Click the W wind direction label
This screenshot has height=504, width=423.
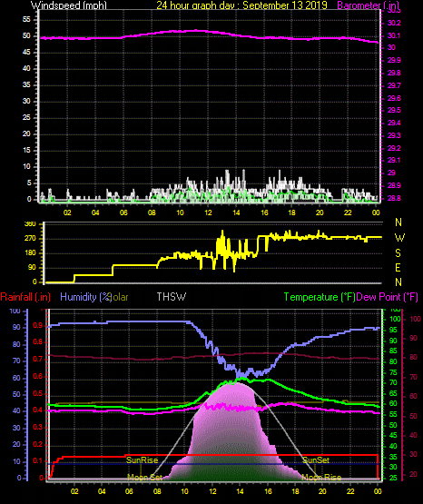tap(399, 238)
